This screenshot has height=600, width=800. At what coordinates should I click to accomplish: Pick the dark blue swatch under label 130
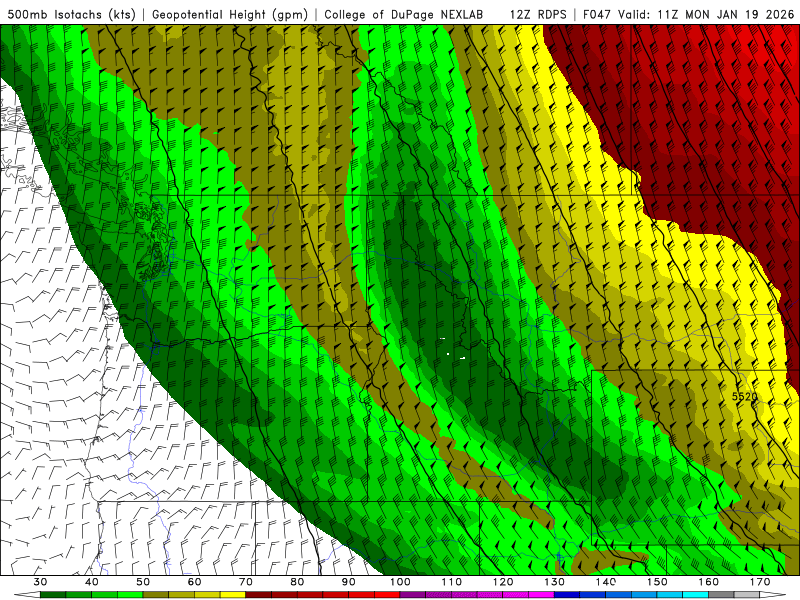click(x=567, y=595)
